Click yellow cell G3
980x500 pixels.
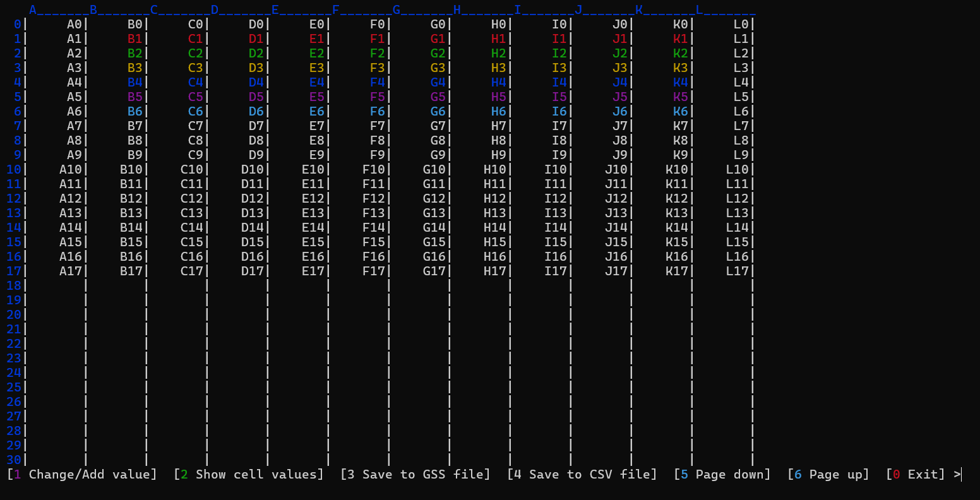point(438,68)
